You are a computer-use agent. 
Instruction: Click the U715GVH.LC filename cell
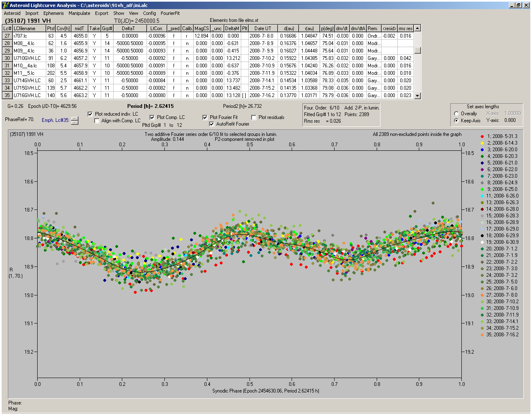tap(28, 88)
